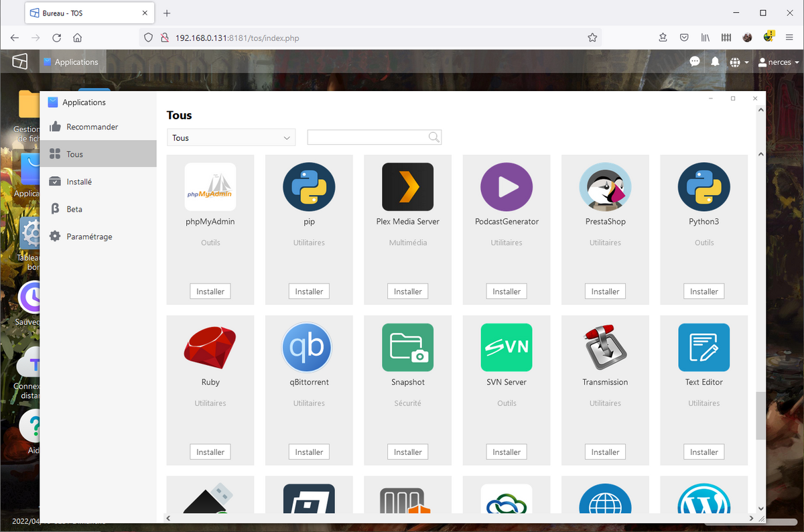Open the TOS chat messages icon

point(695,62)
